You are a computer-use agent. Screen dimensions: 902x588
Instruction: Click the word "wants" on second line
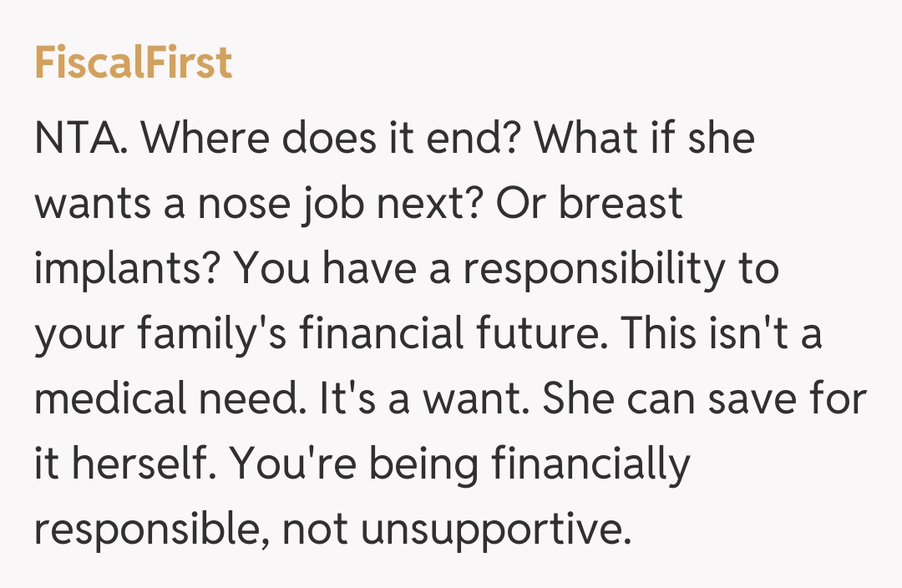pos(93,203)
